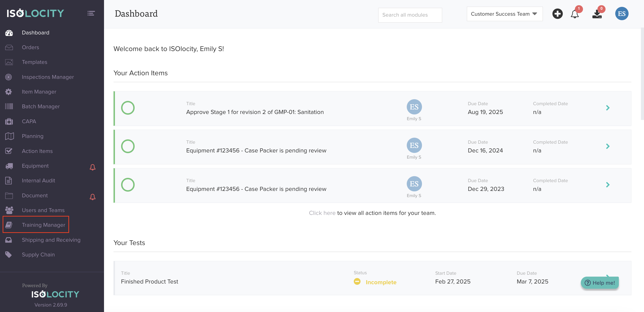
Task: Collapse the sidebar with hamburger icon
Action: tap(91, 13)
